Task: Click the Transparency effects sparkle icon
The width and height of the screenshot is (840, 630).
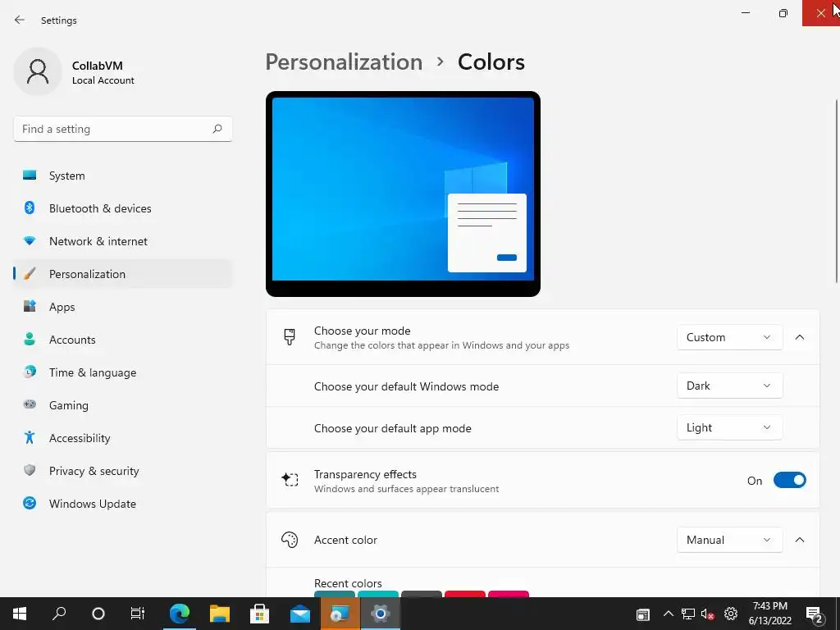Action: [290, 479]
